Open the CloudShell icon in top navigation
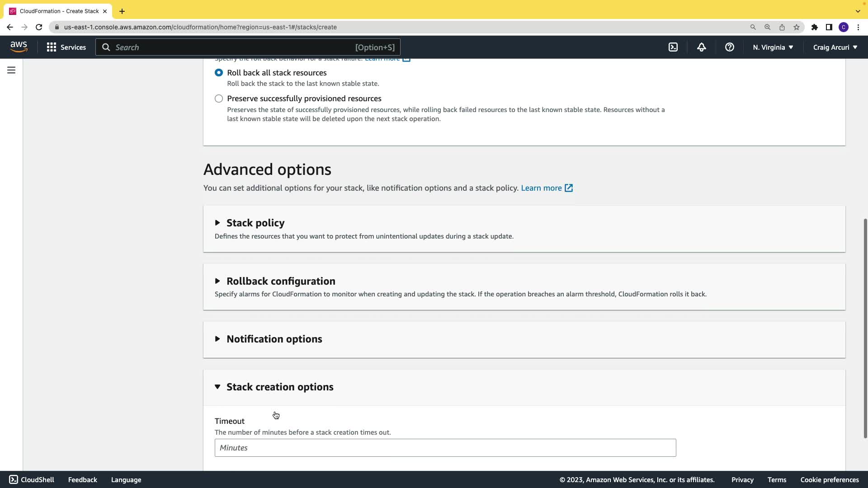 pyautogui.click(x=673, y=47)
